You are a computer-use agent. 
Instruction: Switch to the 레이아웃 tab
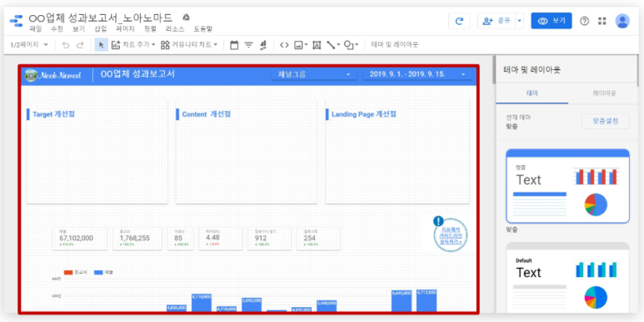pyautogui.click(x=604, y=93)
